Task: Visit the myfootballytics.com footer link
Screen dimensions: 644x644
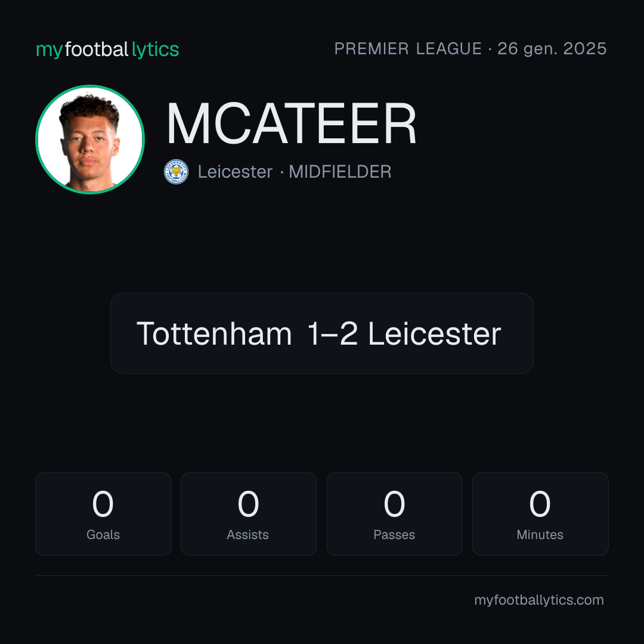Action: tap(539, 600)
